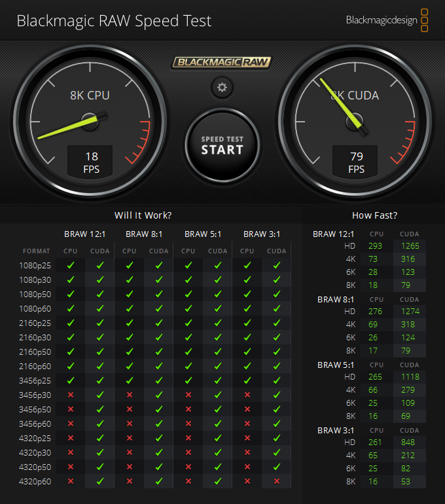Click the green check for 3456p25 BRAW 3:1 CPU
The width and height of the screenshot is (445, 504).
pos(247,380)
